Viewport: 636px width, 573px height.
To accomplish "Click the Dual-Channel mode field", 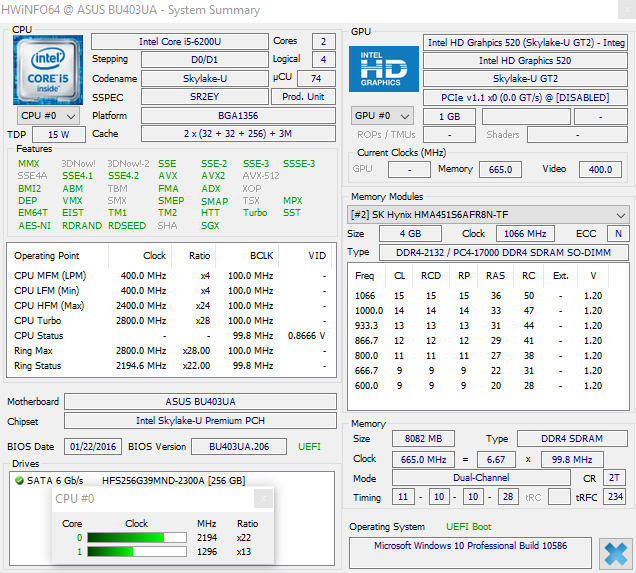I will point(481,478).
